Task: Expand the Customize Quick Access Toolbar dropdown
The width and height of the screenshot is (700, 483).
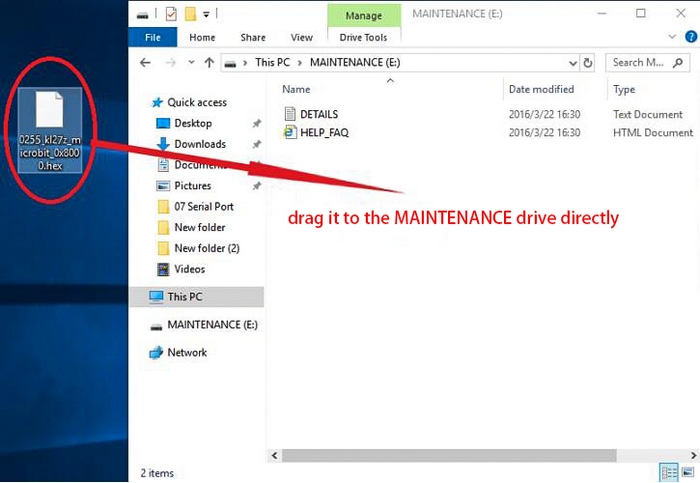Action: coord(206,15)
